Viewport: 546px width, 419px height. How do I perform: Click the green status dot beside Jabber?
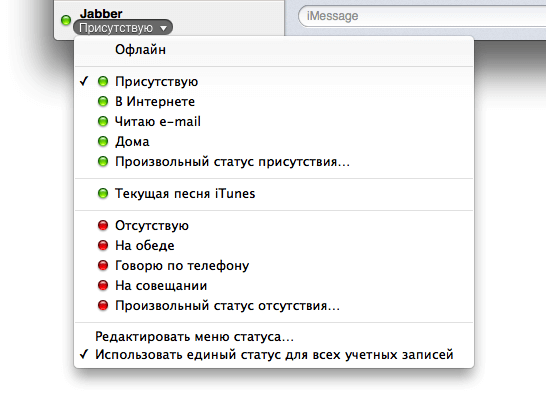(x=66, y=20)
